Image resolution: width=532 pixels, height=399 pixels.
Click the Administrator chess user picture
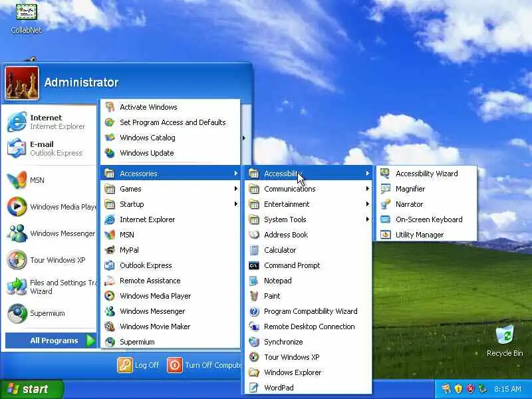22,83
